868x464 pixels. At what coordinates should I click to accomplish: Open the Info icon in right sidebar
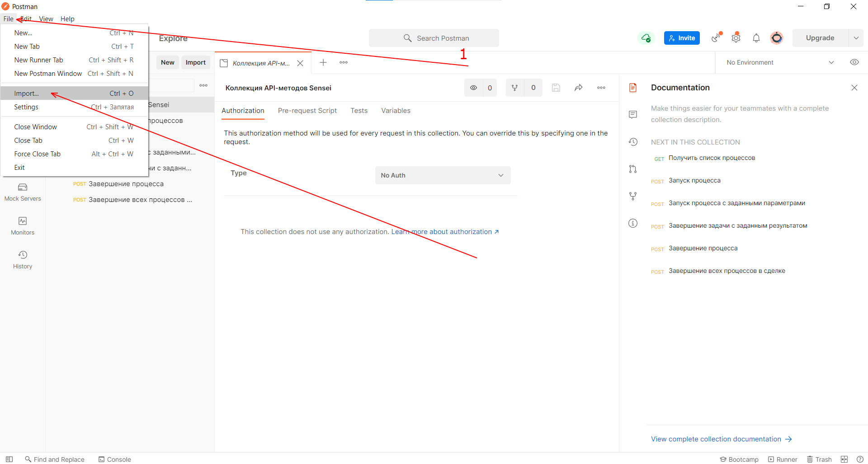[633, 223]
